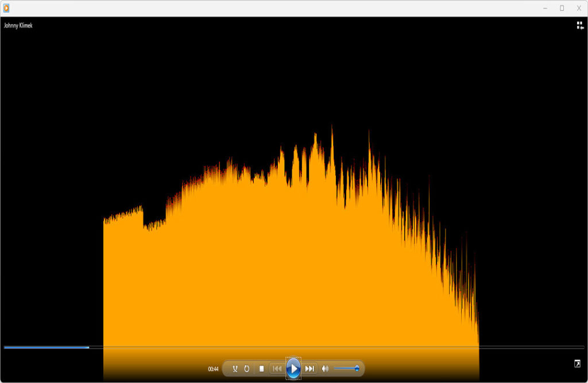The width and height of the screenshot is (588, 383).
Task: Click the Windows Media Player title icon
Action: coord(6,8)
